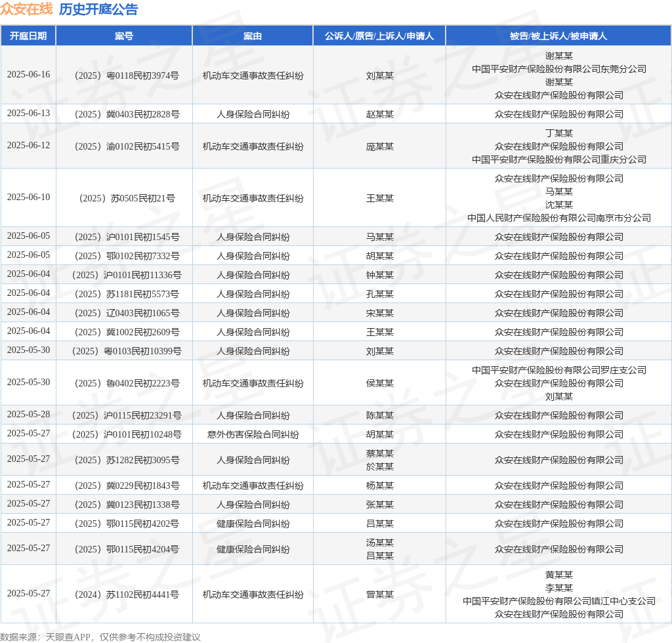Click case number 沪0101民初11336号
This screenshot has height=643, width=672.
(127, 275)
